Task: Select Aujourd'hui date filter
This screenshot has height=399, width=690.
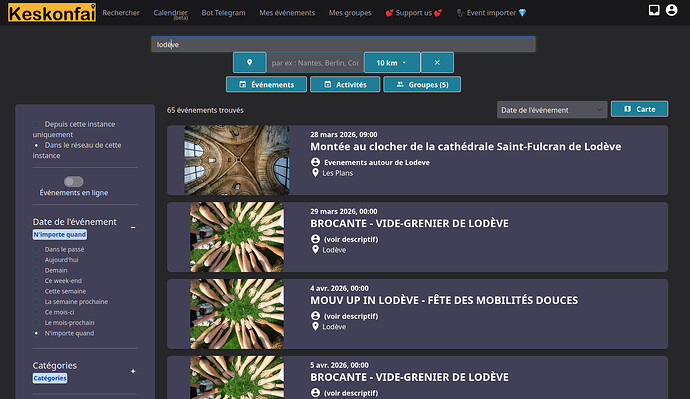Action: [37, 260]
